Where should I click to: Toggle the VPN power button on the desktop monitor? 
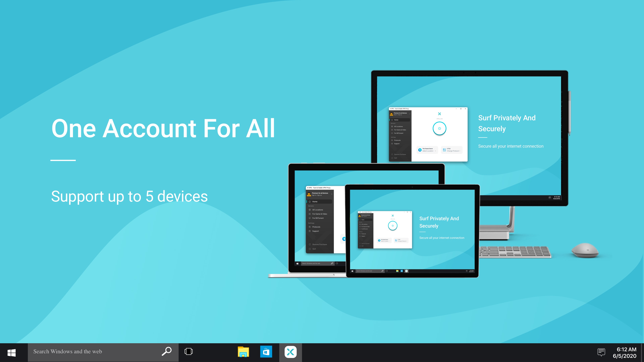coord(439,128)
